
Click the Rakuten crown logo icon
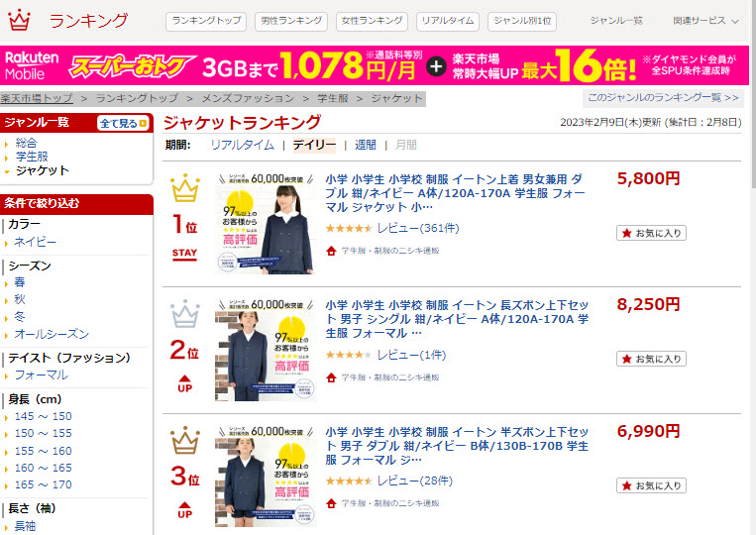[x=19, y=20]
